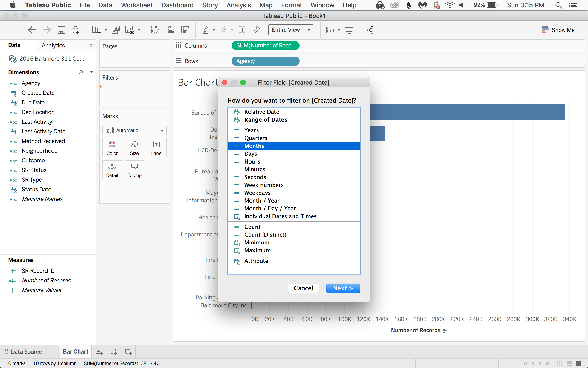Open the Tooltip marks card
Viewport: 588px width, 368px height.
(x=134, y=170)
